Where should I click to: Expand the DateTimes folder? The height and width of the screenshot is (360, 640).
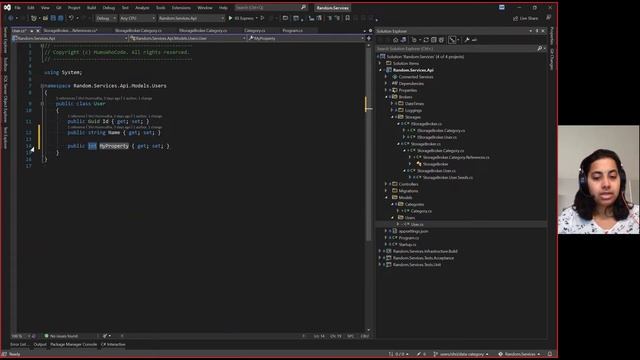point(391,104)
